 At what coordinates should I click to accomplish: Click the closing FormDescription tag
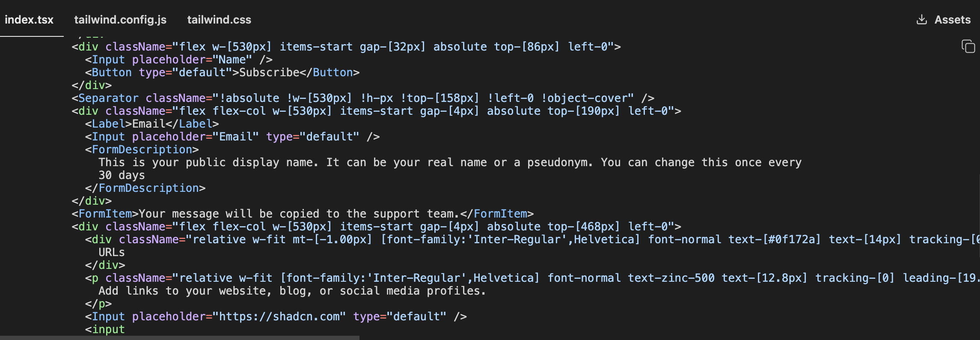point(145,188)
